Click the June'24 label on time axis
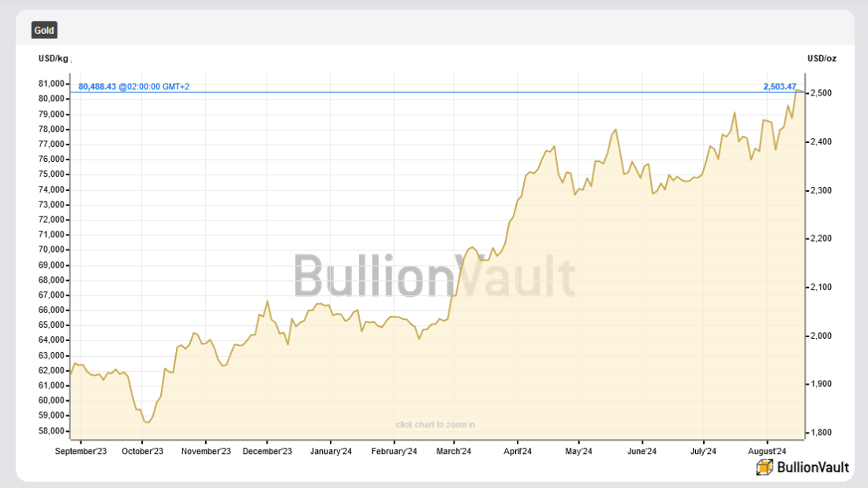This screenshot has width=868, height=488. [642, 451]
